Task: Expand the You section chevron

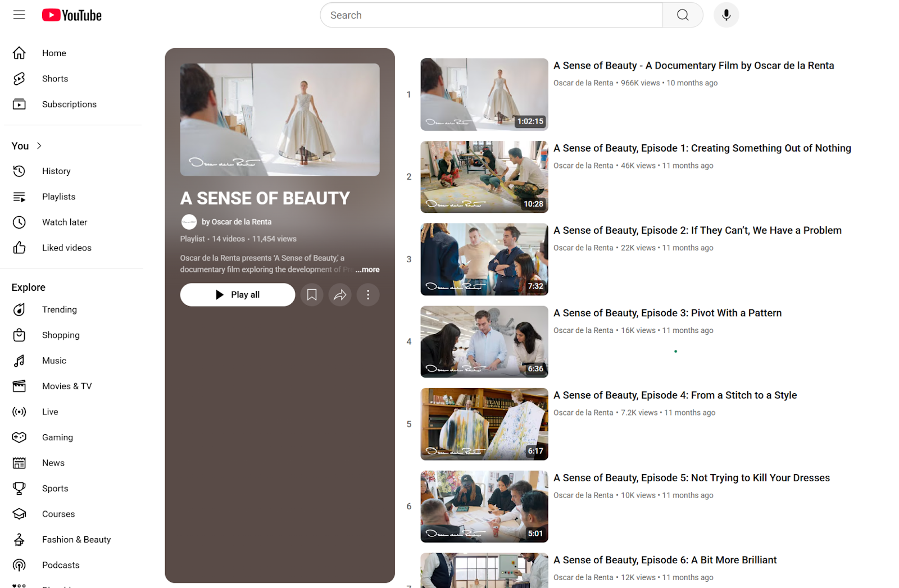Action: [x=39, y=146]
